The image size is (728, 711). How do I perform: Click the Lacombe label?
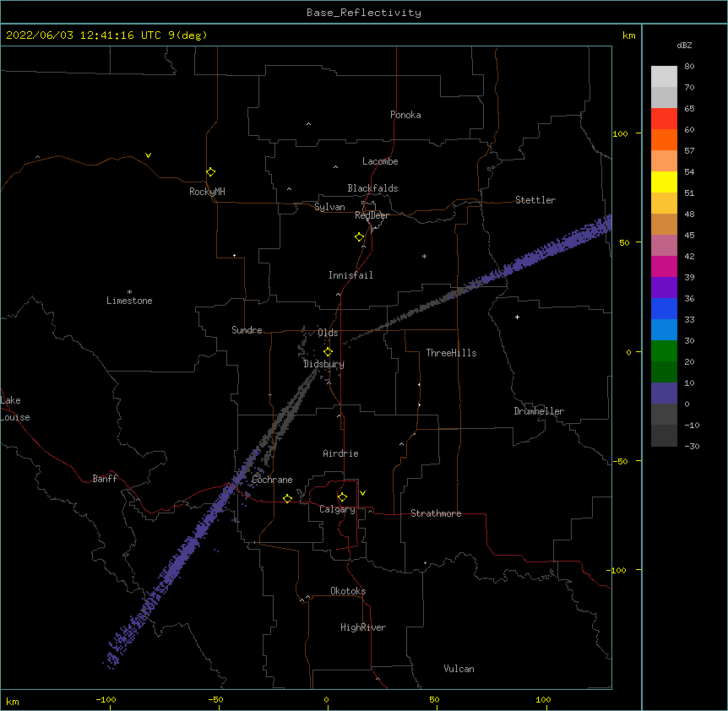tap(380, 161)
